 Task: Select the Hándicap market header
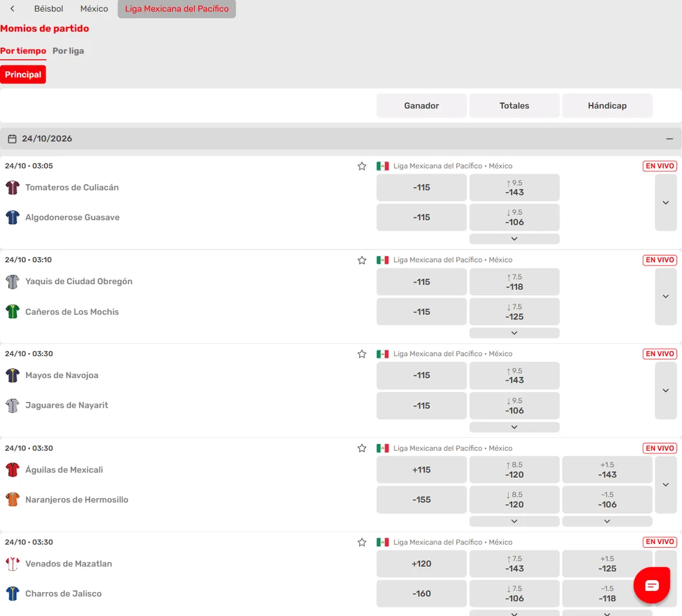click(607, 105)
